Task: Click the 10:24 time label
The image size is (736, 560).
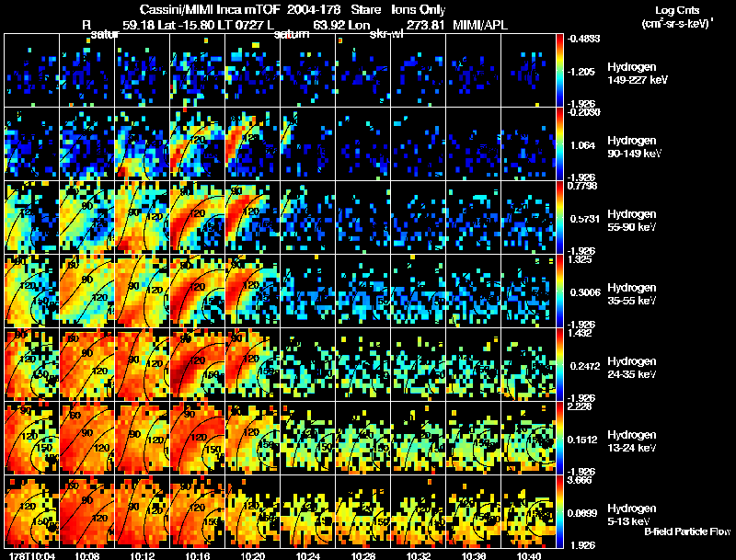Action: 308,555
